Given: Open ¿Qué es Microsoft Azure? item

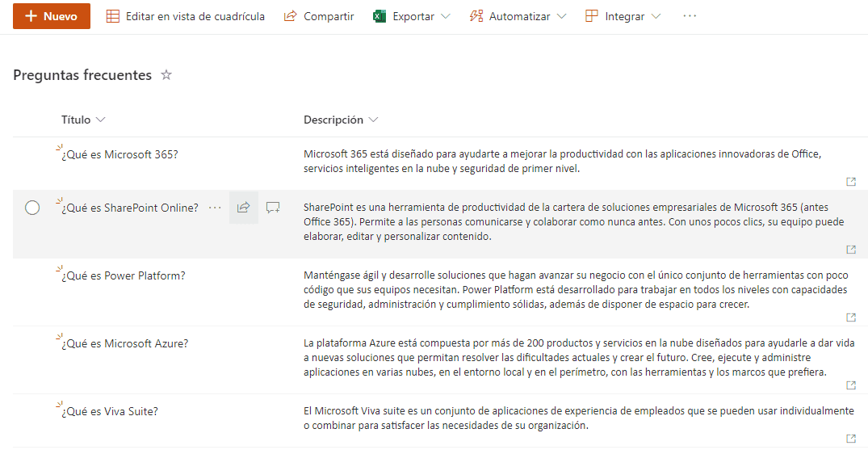Looking at the screenshot, I should [124, 343].
